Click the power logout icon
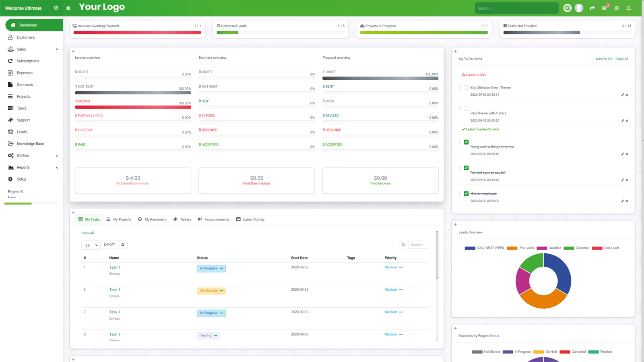This screenshot has width=644, height=362. tap(56, 8)
